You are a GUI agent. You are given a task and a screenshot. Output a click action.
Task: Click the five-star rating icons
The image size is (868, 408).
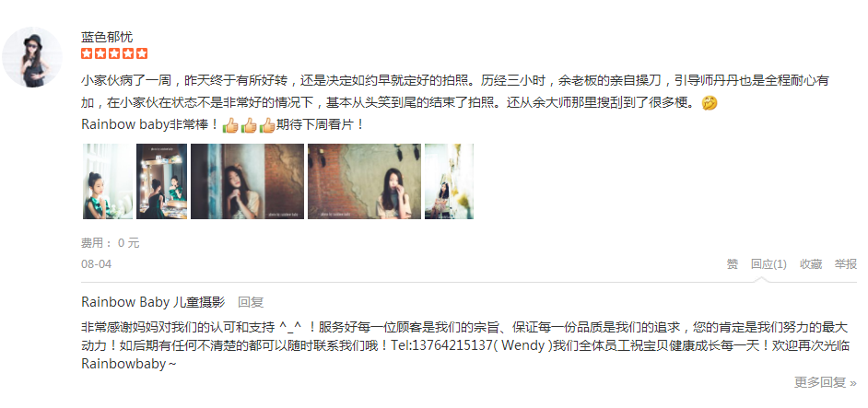pos(114,53)
